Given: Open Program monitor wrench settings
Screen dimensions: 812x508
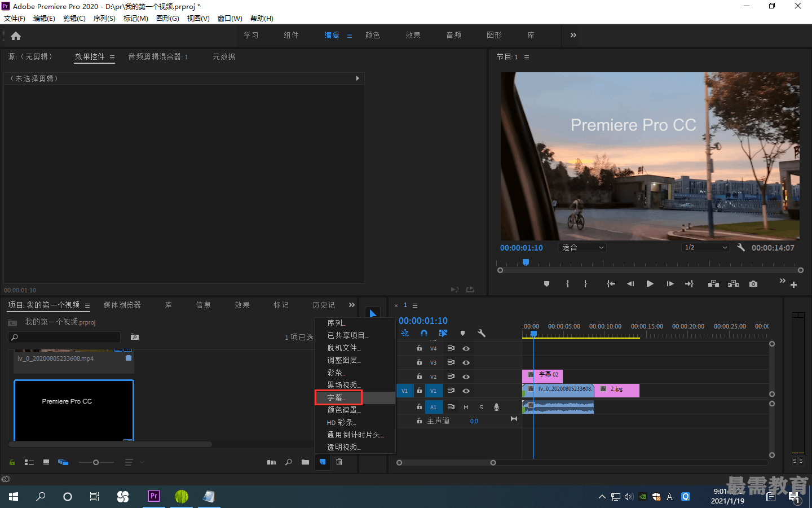Looking at the screenshot, I should coord(741,247).
